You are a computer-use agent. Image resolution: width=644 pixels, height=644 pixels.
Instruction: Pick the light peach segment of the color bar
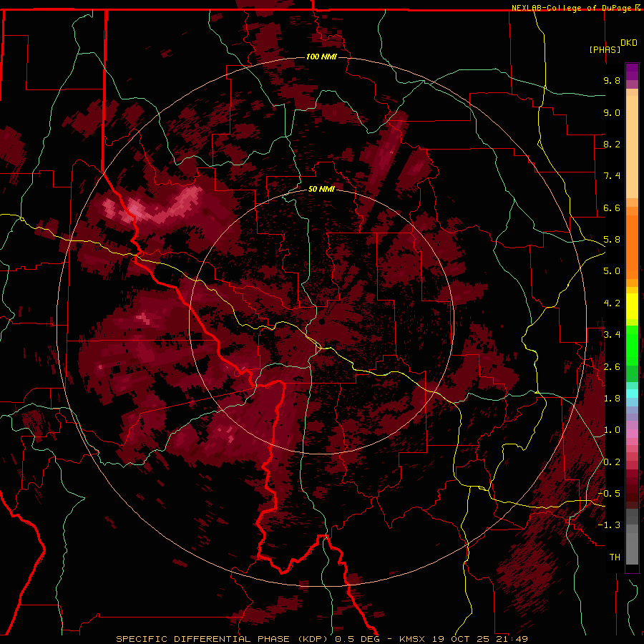(x=632, y=147)
